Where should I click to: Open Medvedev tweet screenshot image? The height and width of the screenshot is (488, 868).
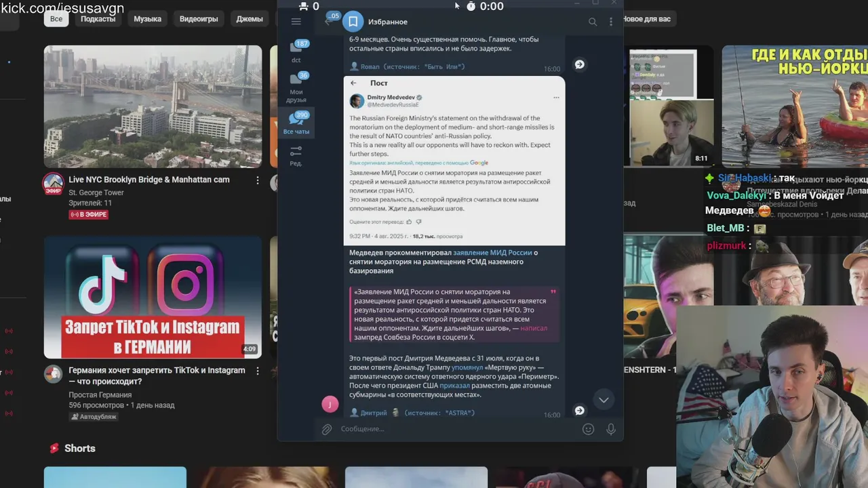[x=454, y=161]
